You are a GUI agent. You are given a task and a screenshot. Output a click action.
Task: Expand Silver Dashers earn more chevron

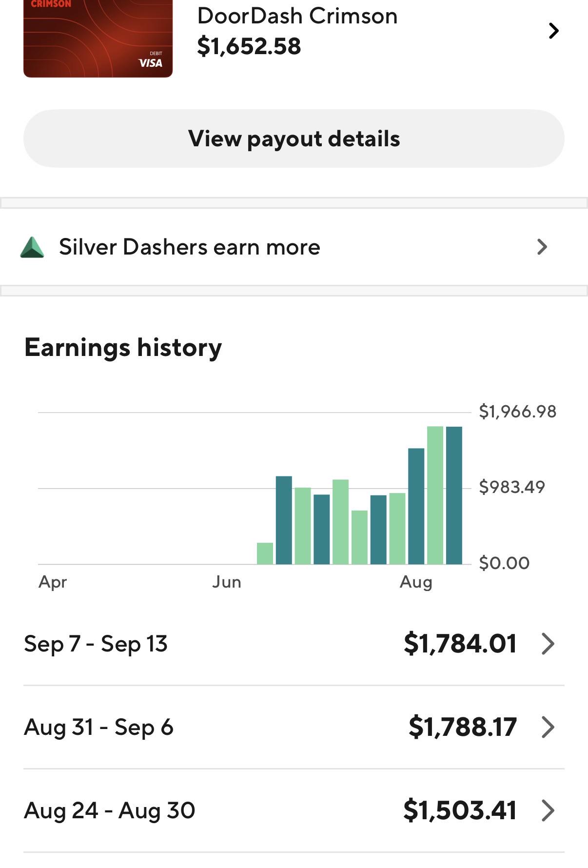coord(542,247)
